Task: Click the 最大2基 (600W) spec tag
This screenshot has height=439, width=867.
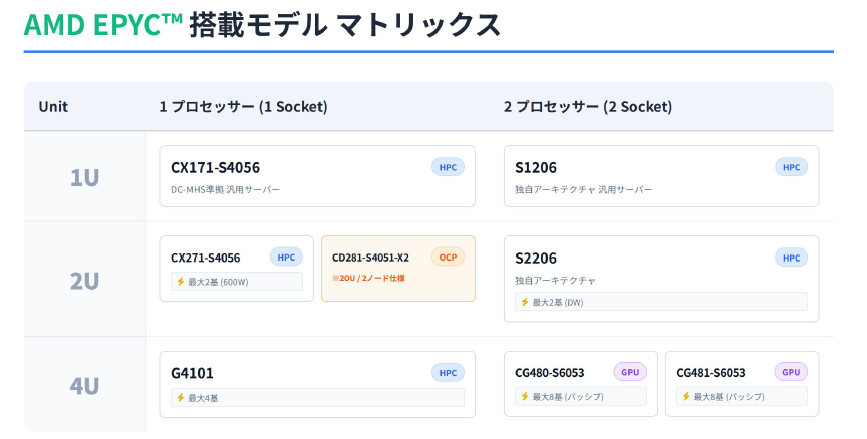Action: coord(236,282)
